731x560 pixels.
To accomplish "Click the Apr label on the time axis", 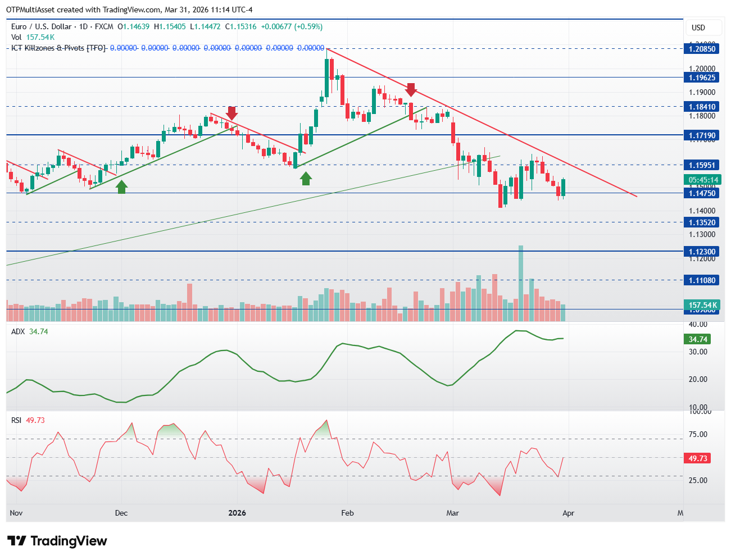I will (x=569, y=513).
